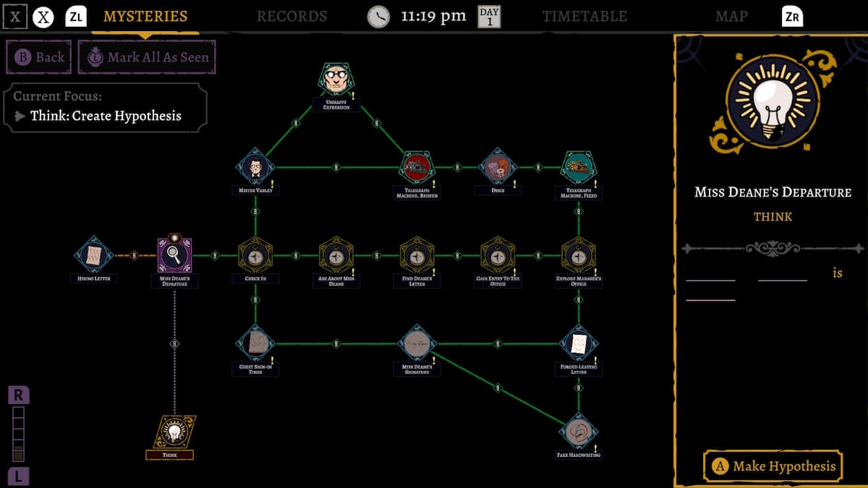Click the round X button icon

(x=44, y=17)
